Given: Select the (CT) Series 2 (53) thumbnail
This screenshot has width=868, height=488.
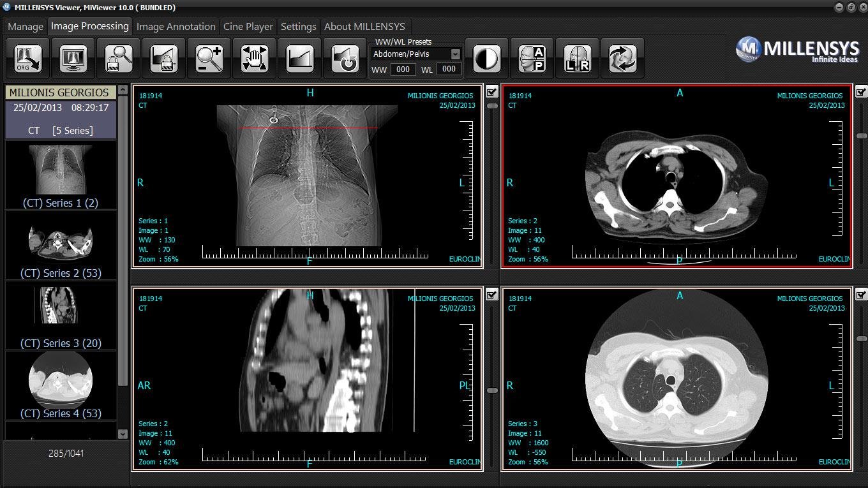Looking at the screenshot, I should point(61,245).
